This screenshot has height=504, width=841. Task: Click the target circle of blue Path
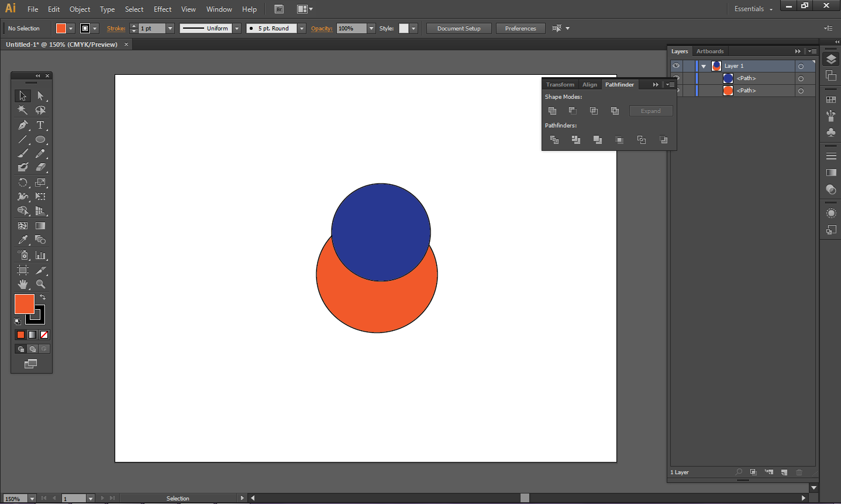pos(801,78)
